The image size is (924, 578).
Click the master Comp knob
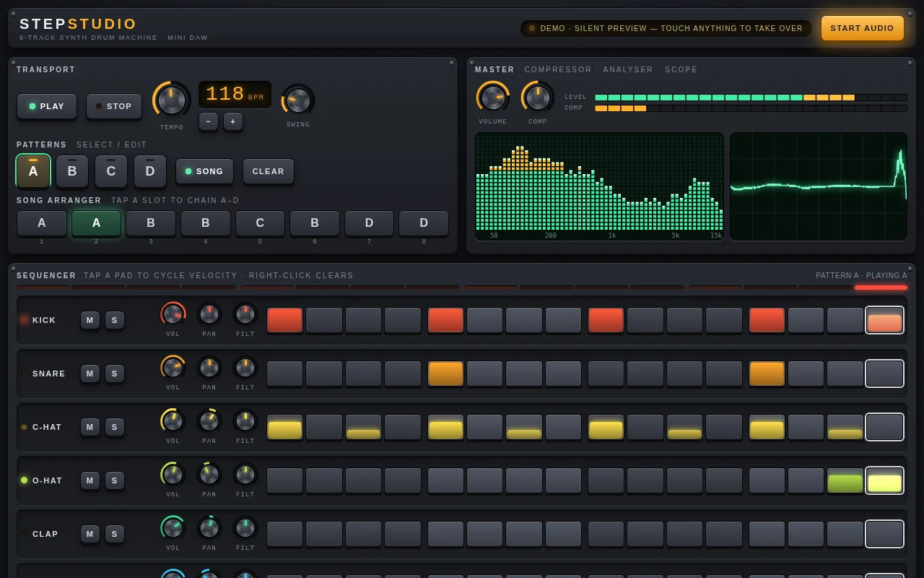538,98
